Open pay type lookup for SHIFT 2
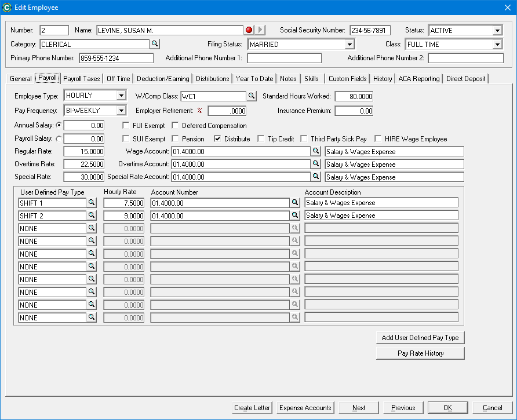Image resolution: width=517 pixels, height=420 pixels. tap(92, 216)
